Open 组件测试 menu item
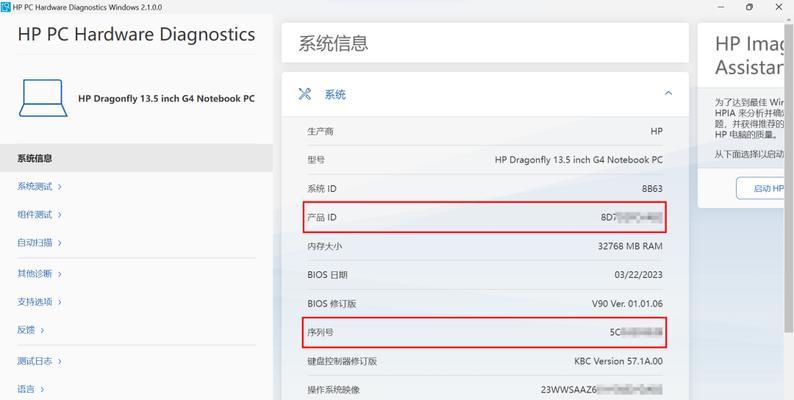This screenshot has width=794, height=400. coord(39,215)
